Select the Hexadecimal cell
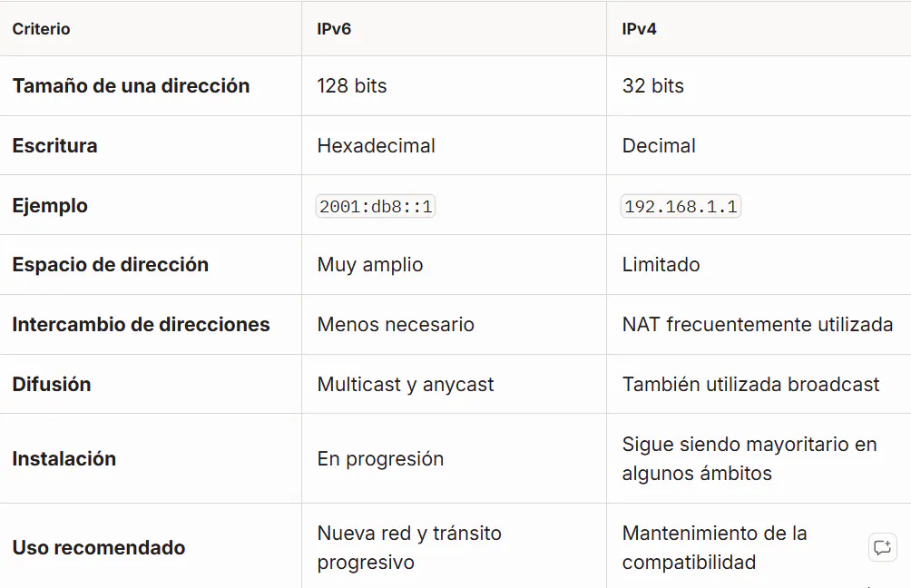The image size is (911, 588). (376, 146)
